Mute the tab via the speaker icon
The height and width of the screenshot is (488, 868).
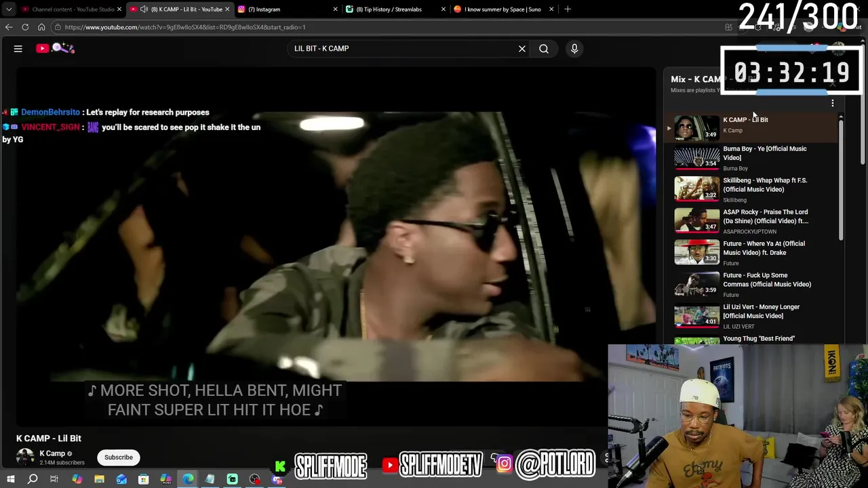[x=144, y=9]
